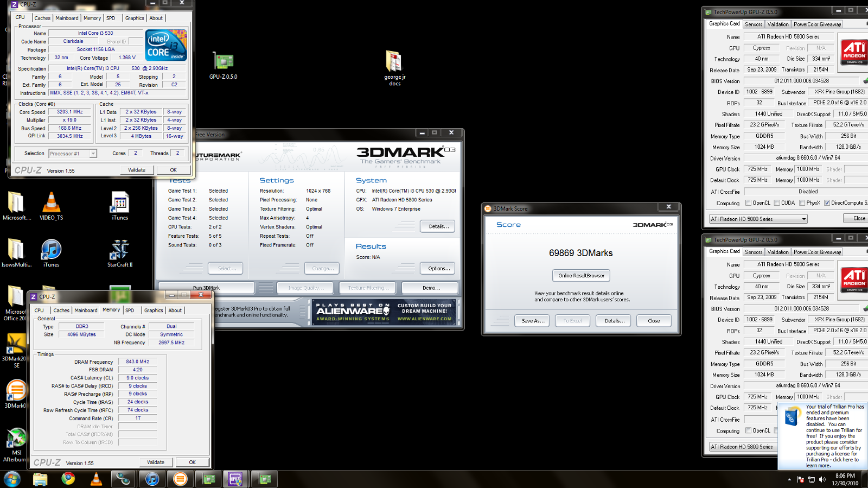Open the volume speaker icon in the tray
The width and height of the screenshot is (868, 488).
[822, 479]
